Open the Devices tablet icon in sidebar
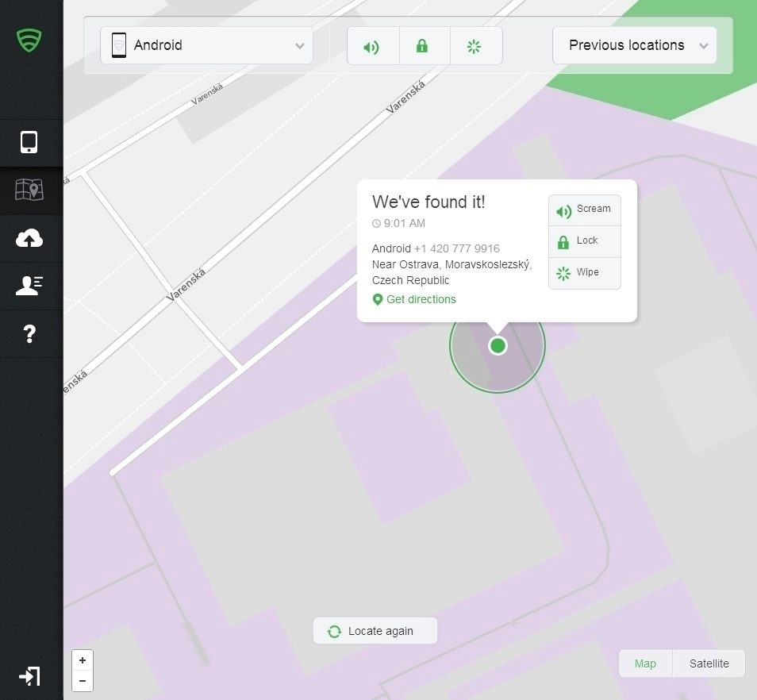Image resolution: width=757 pixels, height=700 pixels. 29,142
